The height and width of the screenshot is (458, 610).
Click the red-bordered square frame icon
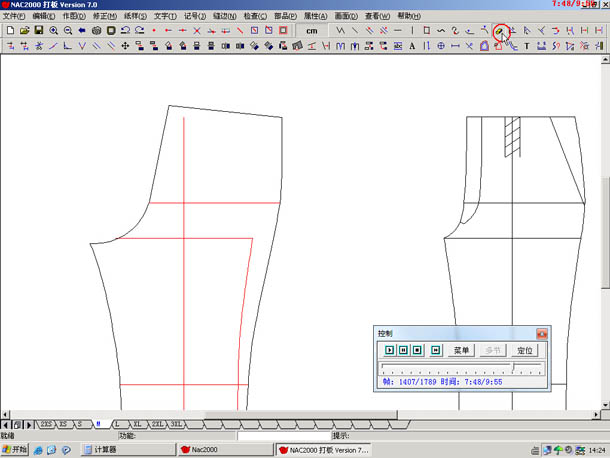tap(283, 30)
